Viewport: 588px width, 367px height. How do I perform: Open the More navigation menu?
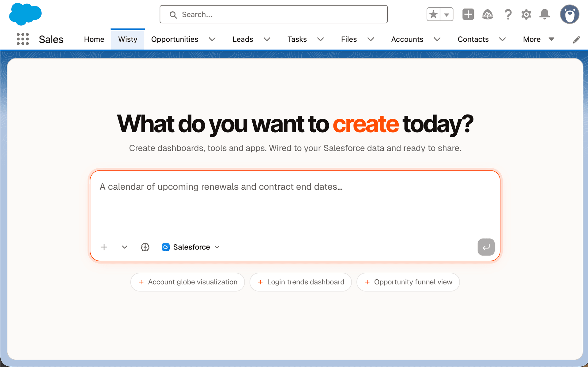pyautogui.click(x=539, y=39)
